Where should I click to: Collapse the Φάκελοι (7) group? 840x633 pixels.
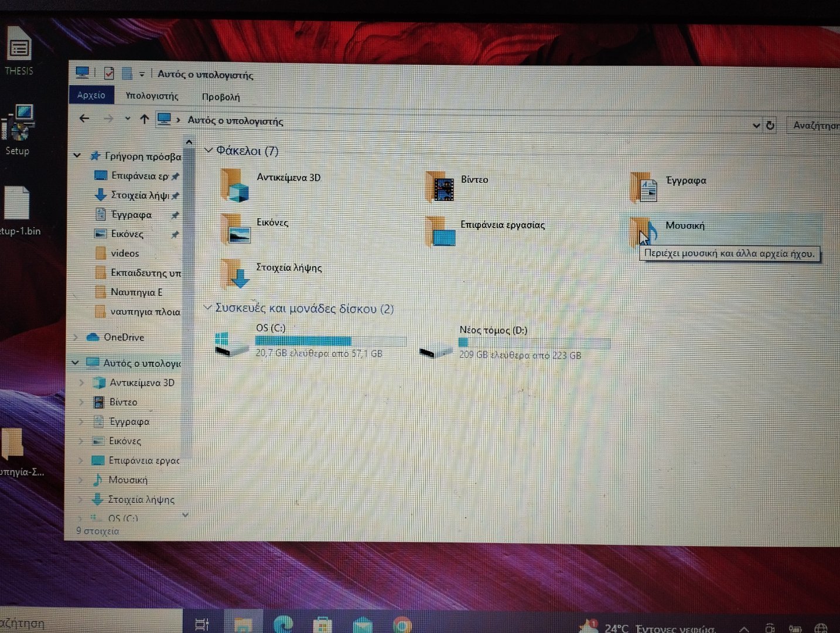coord(207,150)
